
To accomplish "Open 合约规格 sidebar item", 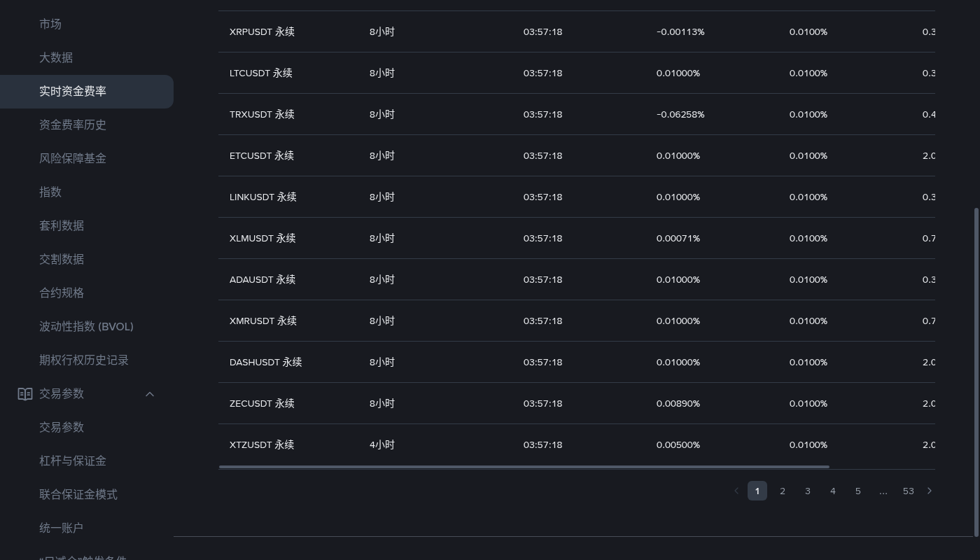I will (62, 293).
